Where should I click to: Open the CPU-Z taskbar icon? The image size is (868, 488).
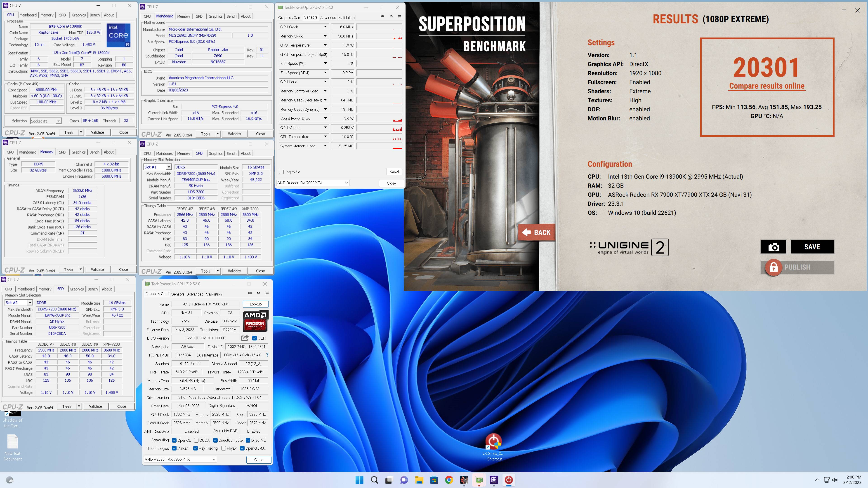point(494,480)
